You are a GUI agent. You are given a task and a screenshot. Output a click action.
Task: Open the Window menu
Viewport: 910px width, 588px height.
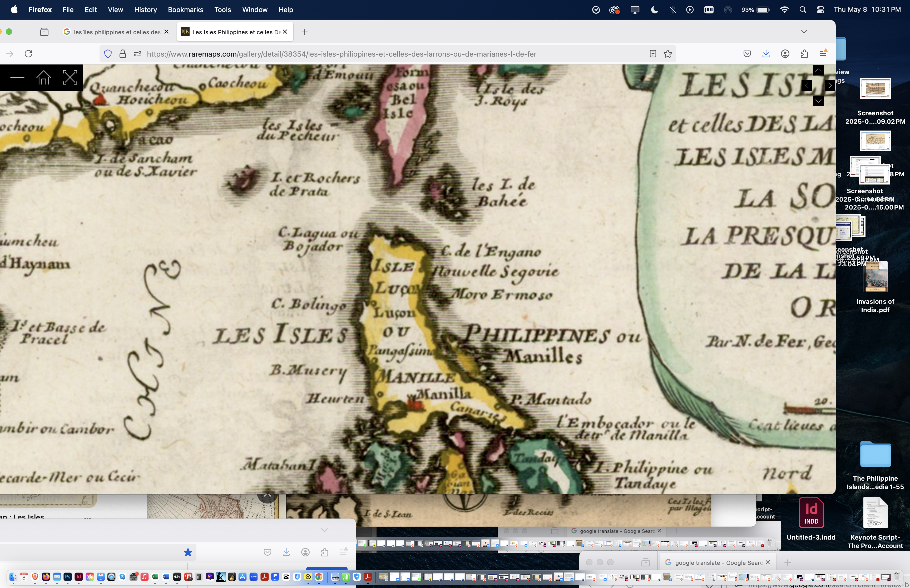pyautogui.click(x=255, y=9)
